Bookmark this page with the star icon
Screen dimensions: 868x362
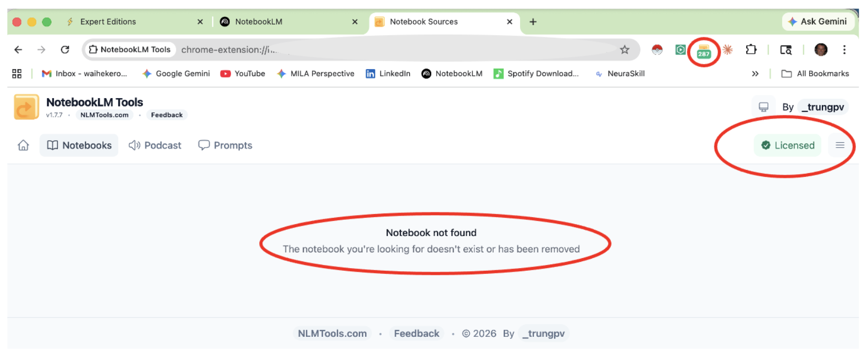[x=624, y=50]
